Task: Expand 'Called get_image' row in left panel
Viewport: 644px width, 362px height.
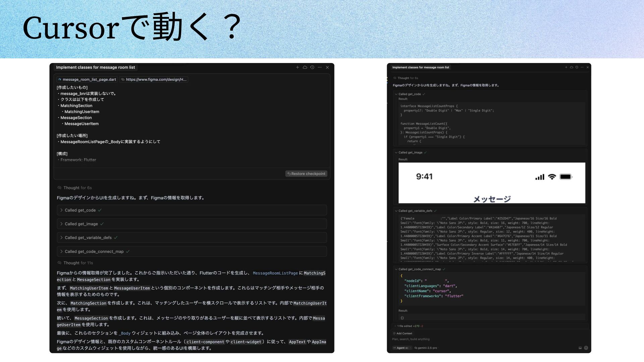Action: [192, 224]
